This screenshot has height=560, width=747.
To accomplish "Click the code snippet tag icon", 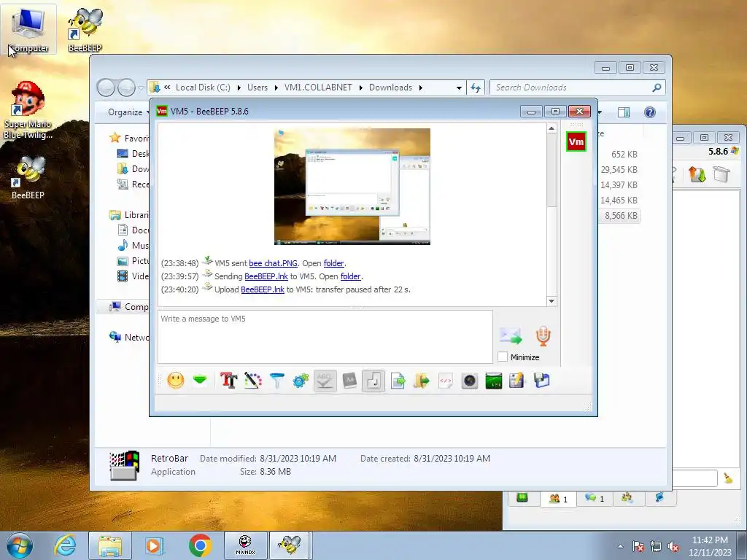I will [x=446, y=381].
